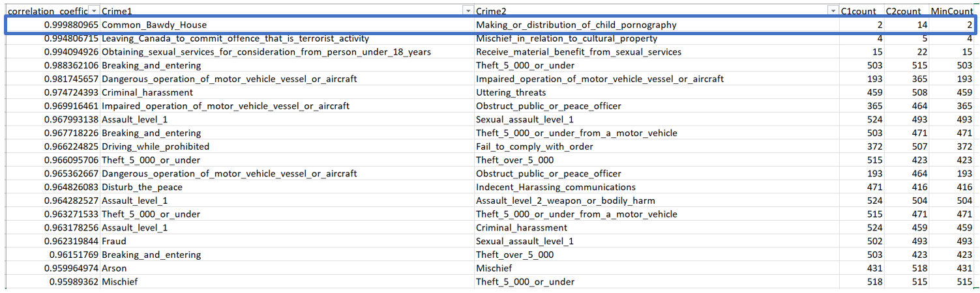Select the Mischief_in_relation_to_cultural_property cell

point(567,39)
